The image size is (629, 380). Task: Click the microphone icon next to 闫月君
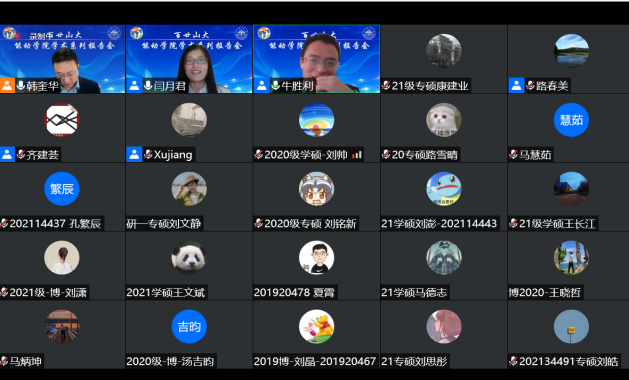pyautogui.click(x=148, y=85)
